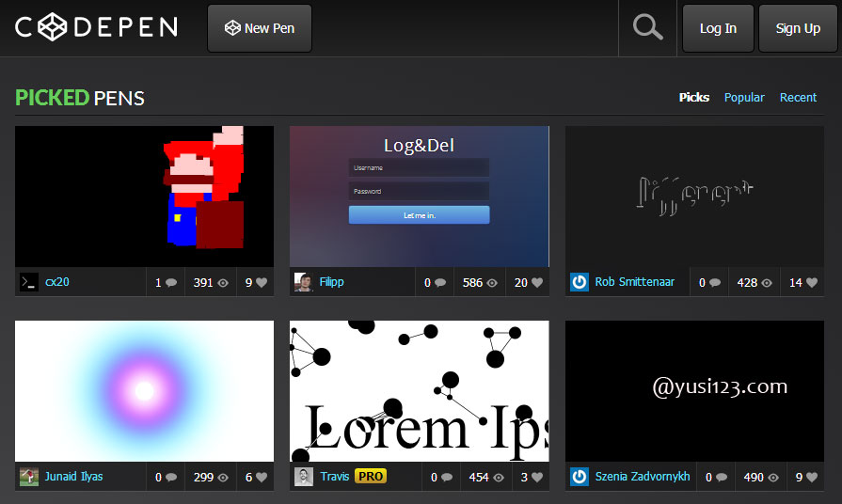Click the PRO badge next to Travis
842x504 pixels.
pos(371,477)
